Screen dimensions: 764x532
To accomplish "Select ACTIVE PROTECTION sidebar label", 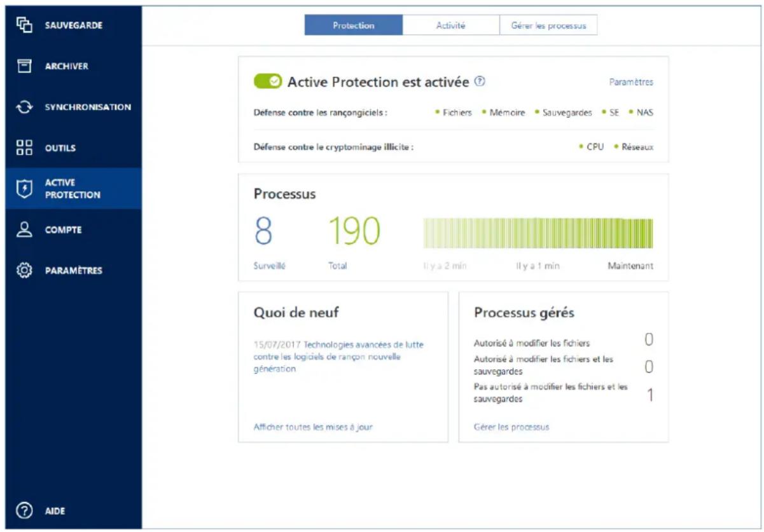I will coord(73,189).
